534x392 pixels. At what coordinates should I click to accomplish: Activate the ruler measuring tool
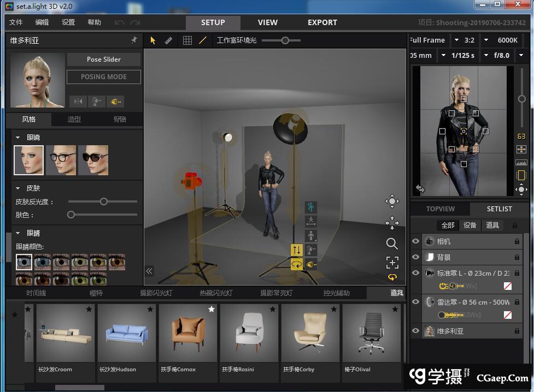coord(168,40)
